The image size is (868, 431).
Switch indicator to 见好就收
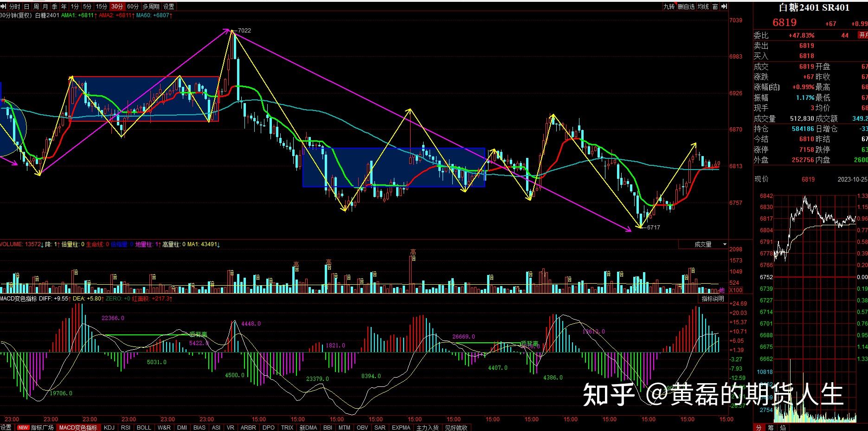click(x=456, y=427)
